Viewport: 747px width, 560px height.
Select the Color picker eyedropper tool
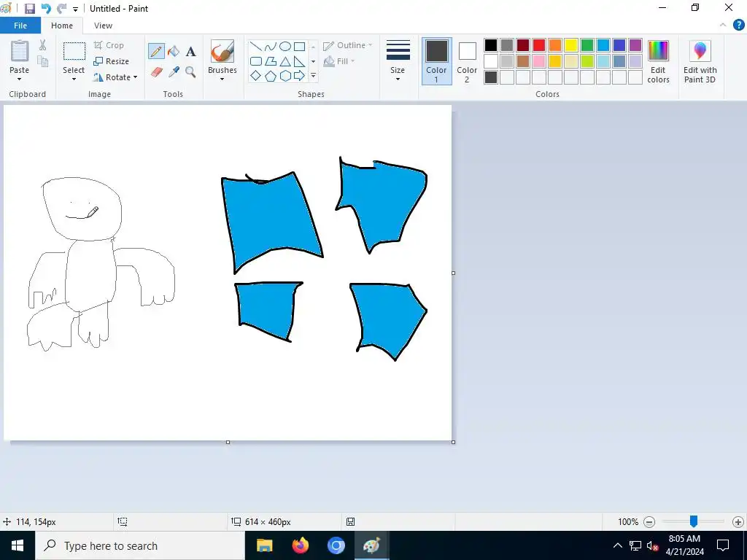[x=174, y=72]
